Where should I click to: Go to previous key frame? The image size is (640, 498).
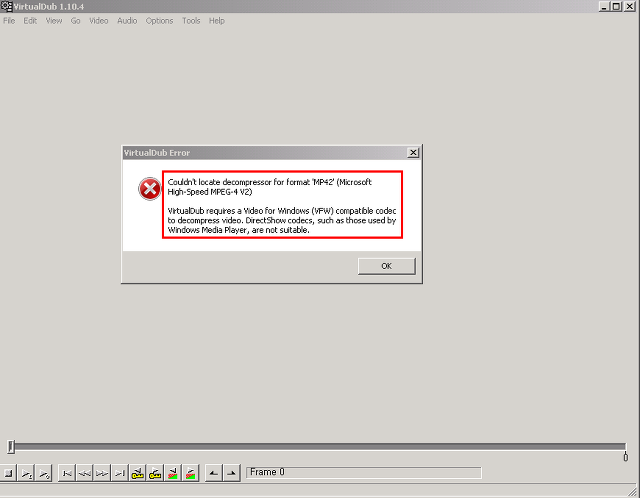138,474
